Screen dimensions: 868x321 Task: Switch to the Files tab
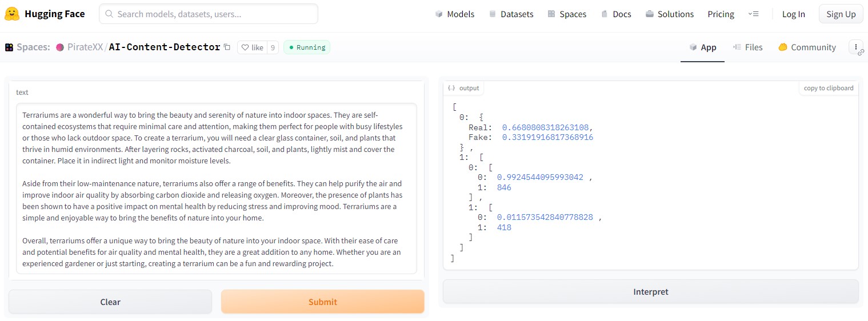(x=747, y=47)
